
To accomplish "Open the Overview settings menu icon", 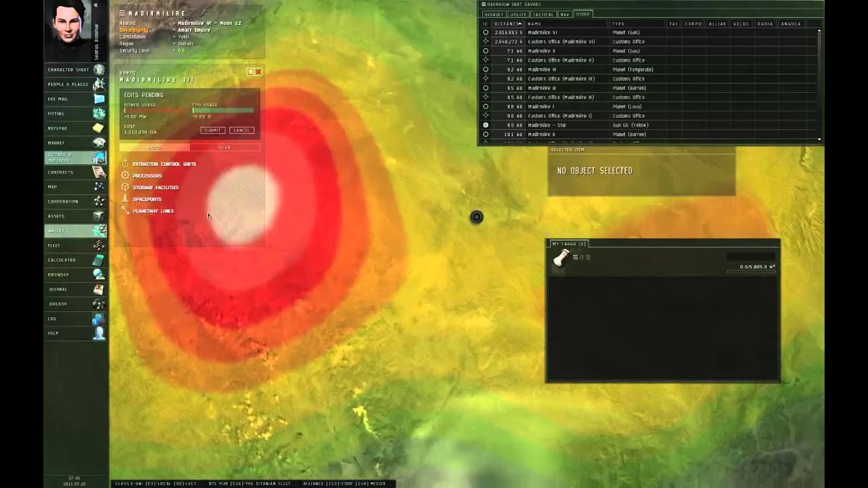I will point(484,4).
